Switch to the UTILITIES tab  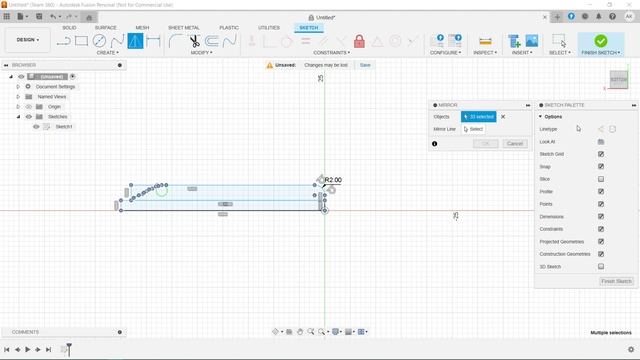coord(269,27)
